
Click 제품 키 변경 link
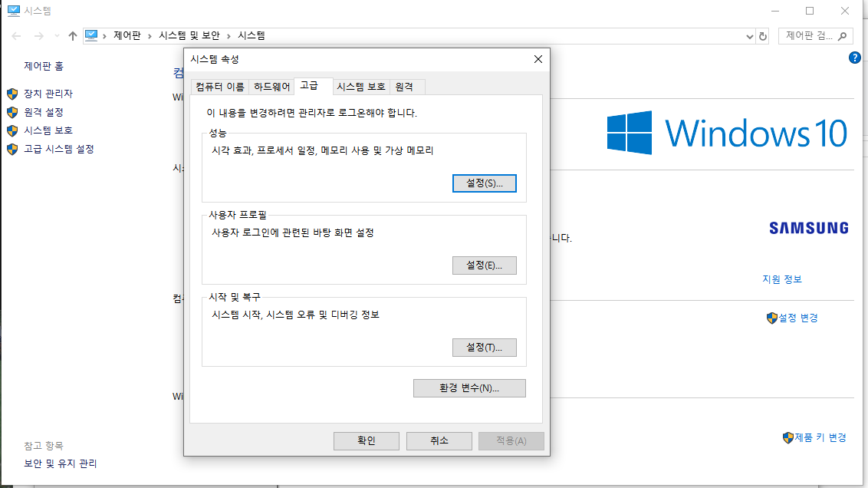click(x=820, y=437)
